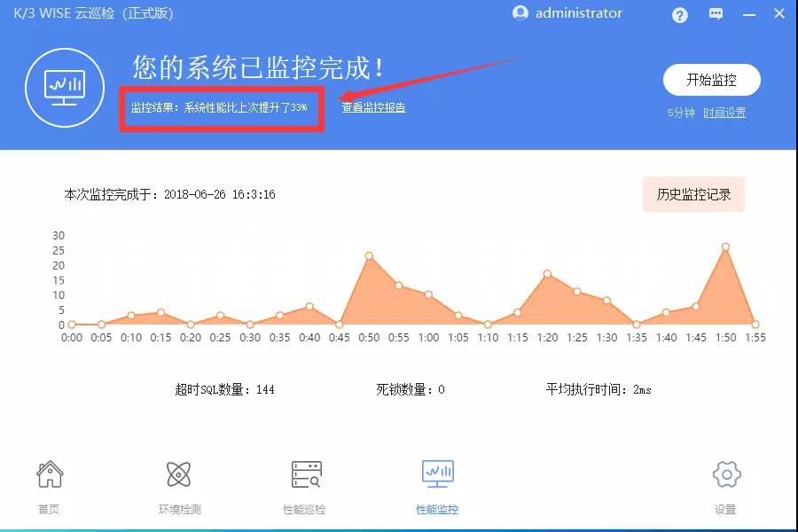The height and width of the screenshot is (532, 798).
Task: Select 性能监控 monitor icon
Action: coord(437,473)
